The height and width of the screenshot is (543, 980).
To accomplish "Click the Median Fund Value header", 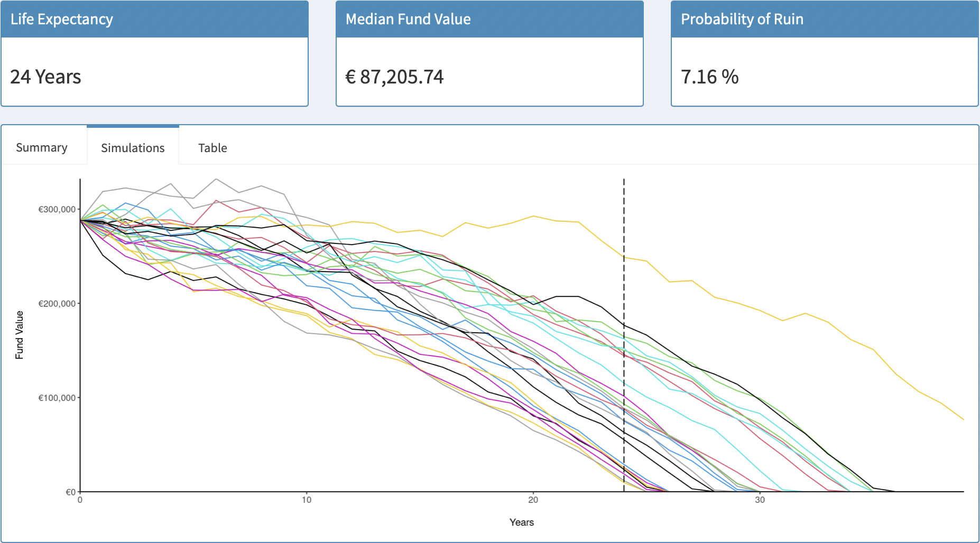I will click(x=408, y=20).
